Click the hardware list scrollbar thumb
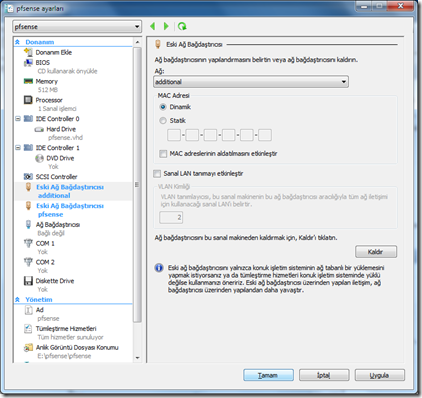 pos(137,185)
